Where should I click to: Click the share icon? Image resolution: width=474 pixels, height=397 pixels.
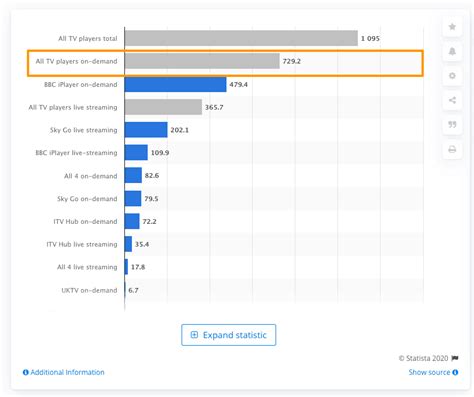[452, 100]
